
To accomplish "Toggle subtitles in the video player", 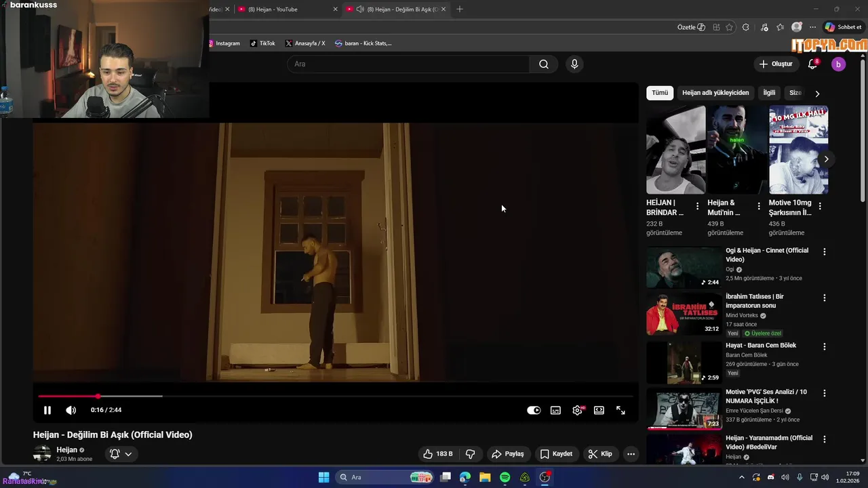I will (555, 410).
